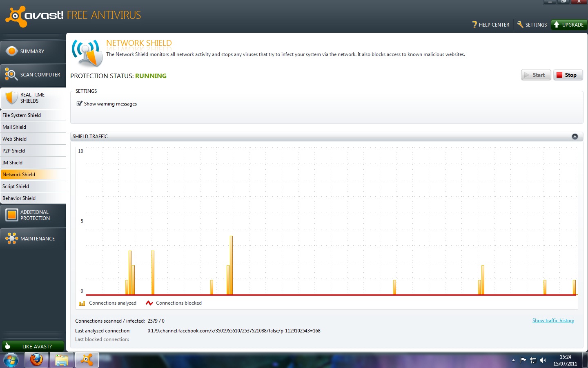Open the Maintenance section

33,239
